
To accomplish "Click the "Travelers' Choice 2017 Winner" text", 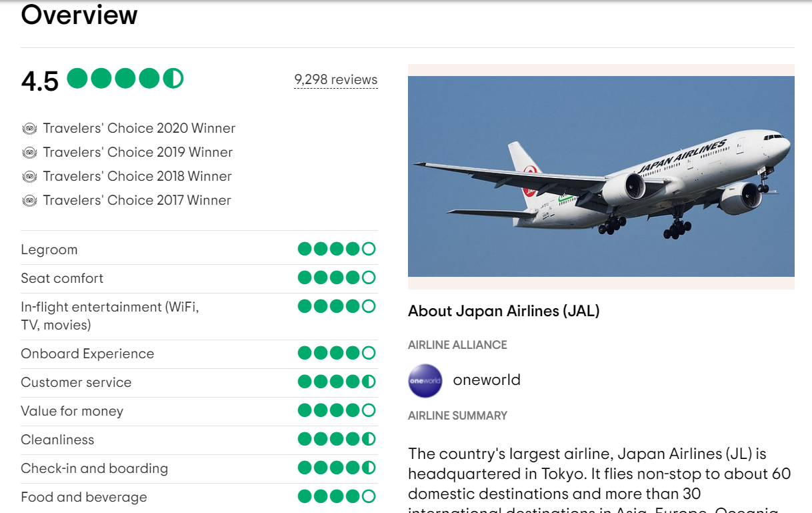I will 137,200.
